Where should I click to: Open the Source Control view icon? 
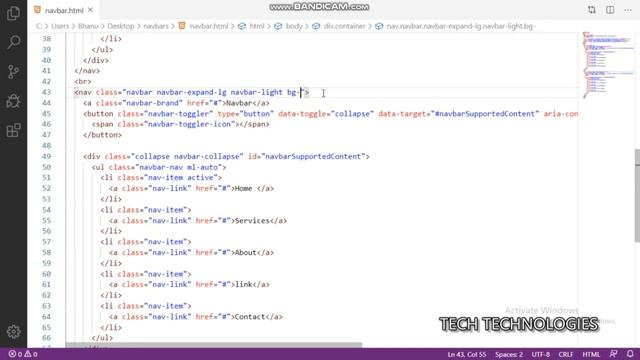[x=13, y=72]
